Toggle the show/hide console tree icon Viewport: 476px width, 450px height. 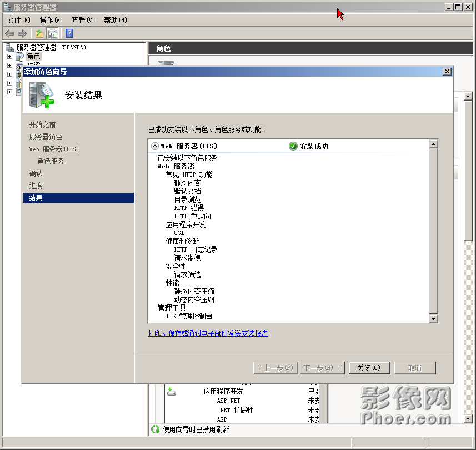coord(53,33)
